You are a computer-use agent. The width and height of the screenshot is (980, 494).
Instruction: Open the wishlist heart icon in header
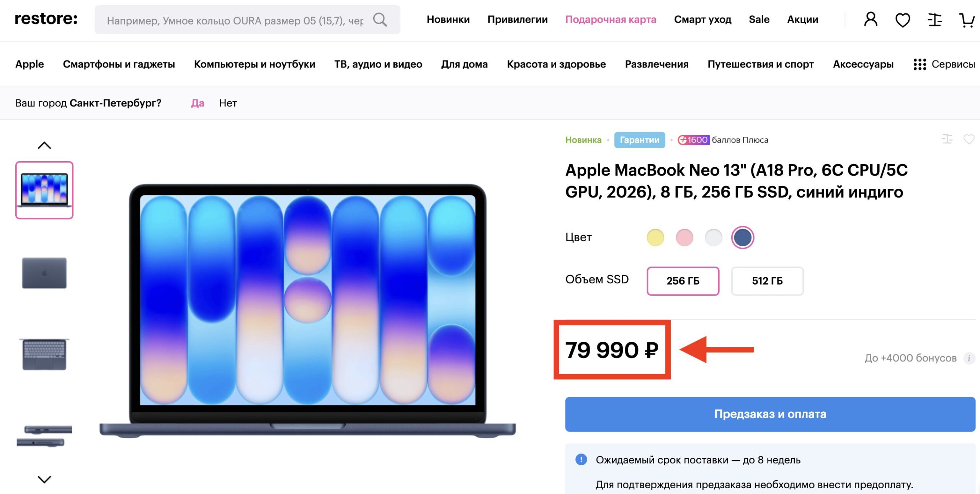pyautogui.click(x=903, y=20)
